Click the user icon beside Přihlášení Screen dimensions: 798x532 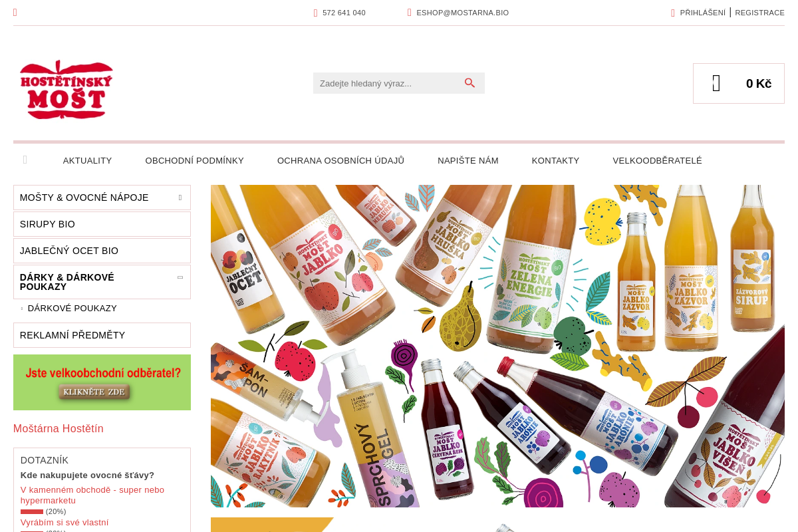coord(673,13)
